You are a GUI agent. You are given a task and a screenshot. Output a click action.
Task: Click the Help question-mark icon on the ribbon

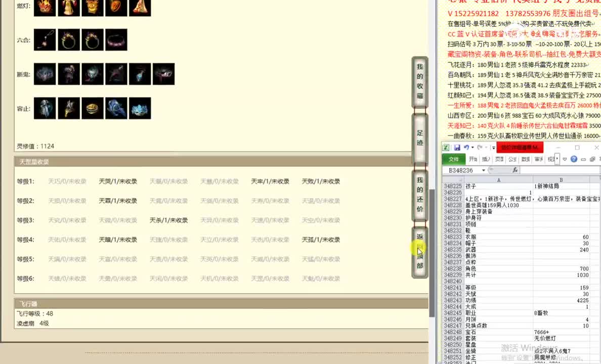pyautogui.click(x=574, y=159)
